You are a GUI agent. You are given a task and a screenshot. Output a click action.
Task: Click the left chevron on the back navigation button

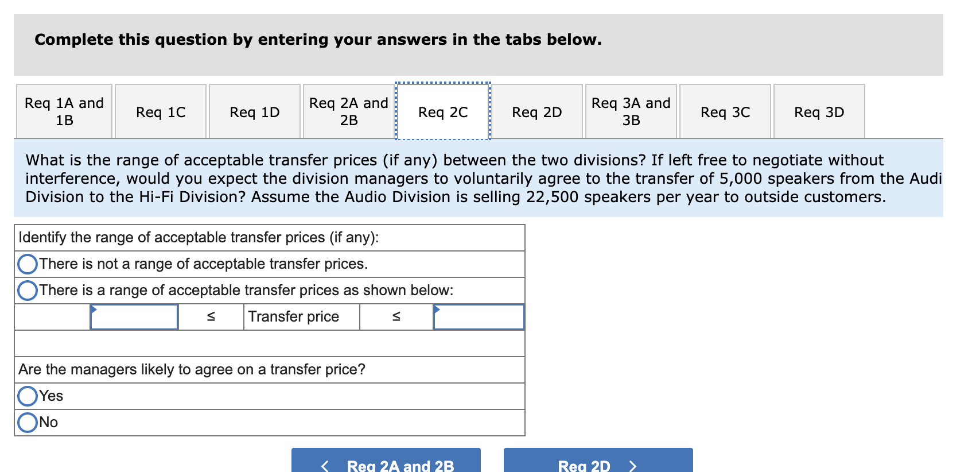(x=325, y=464)
